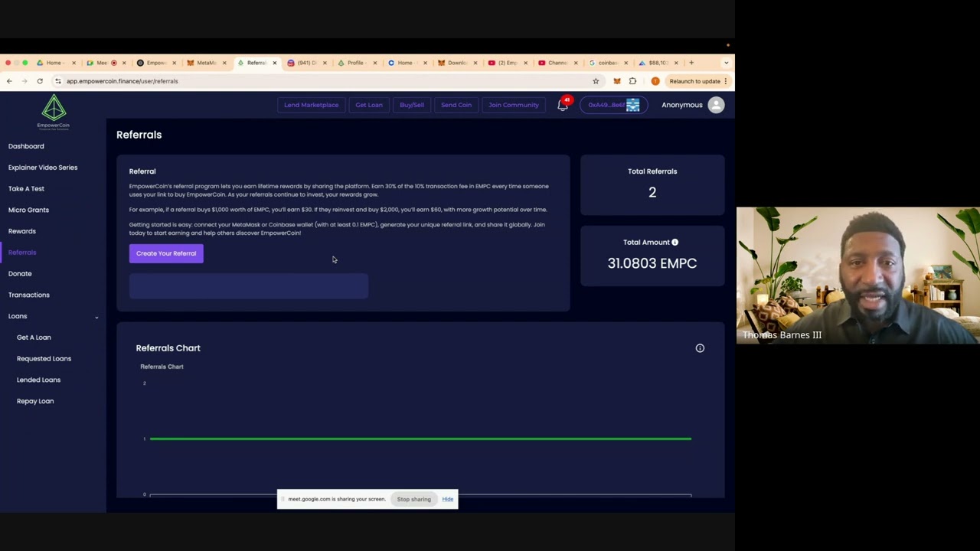Image resolution: width=980 pixels, height=551 pixels.
Task: Switch to the Channel YouTube tab
Action: (557, 63)
